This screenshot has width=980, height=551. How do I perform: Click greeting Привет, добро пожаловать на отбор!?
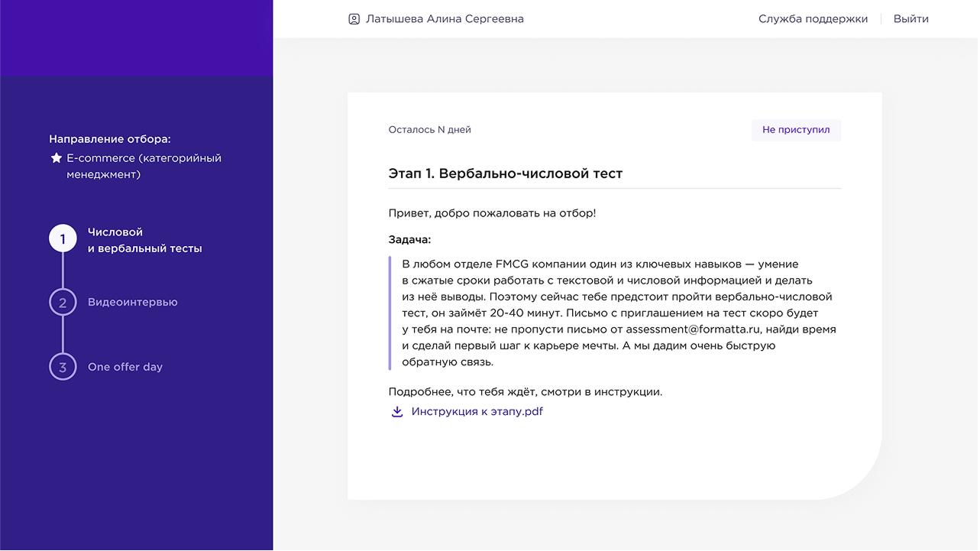(x=492, y=213)
